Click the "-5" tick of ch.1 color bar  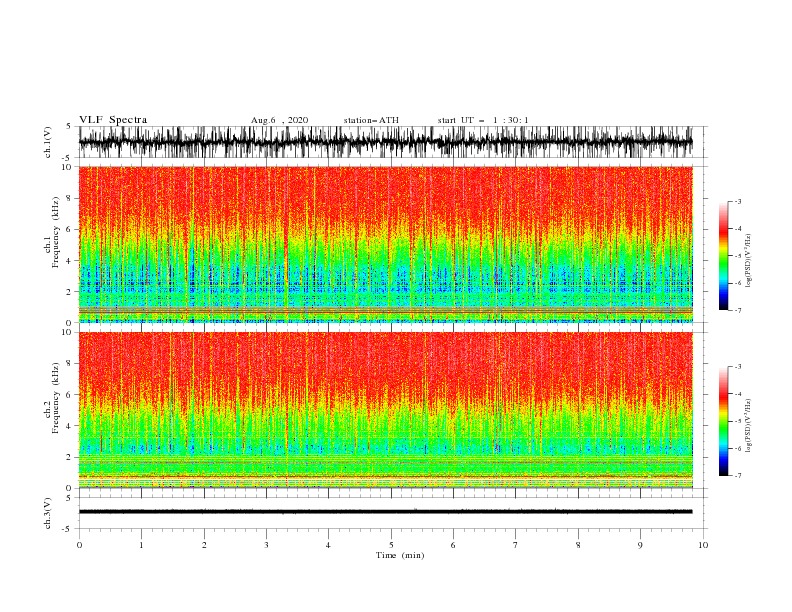[x=738, y=256]
